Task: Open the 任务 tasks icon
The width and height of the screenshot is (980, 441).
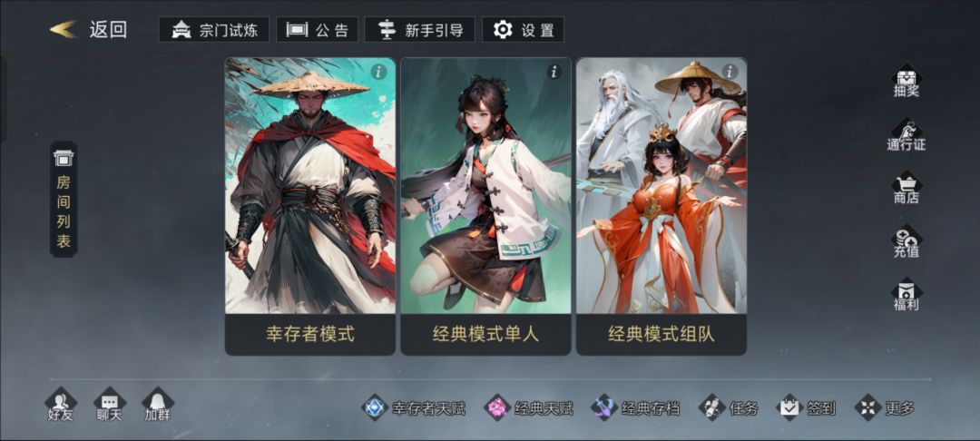Action: (729, 408)
